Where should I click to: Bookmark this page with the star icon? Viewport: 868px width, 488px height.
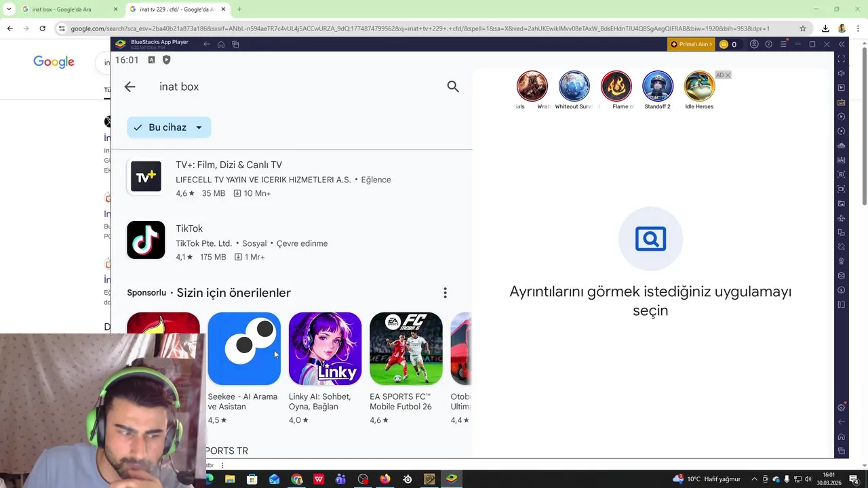pos(803,28)
